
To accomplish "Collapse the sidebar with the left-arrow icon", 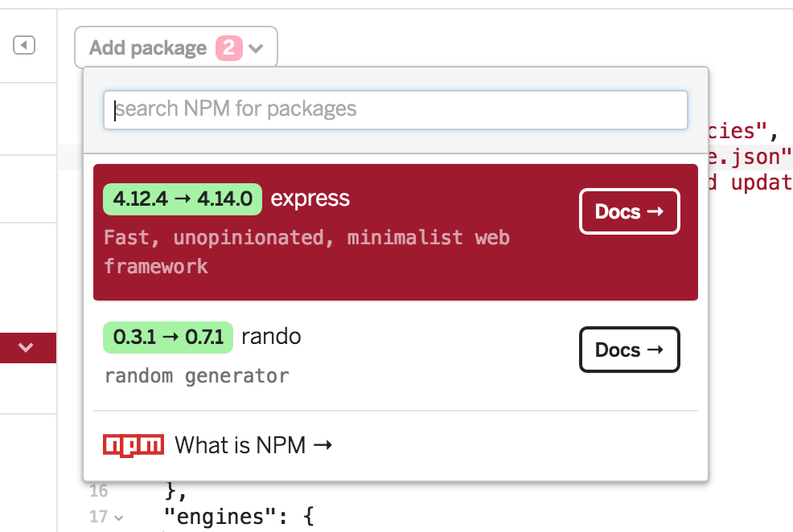I will tap(24, 45).
